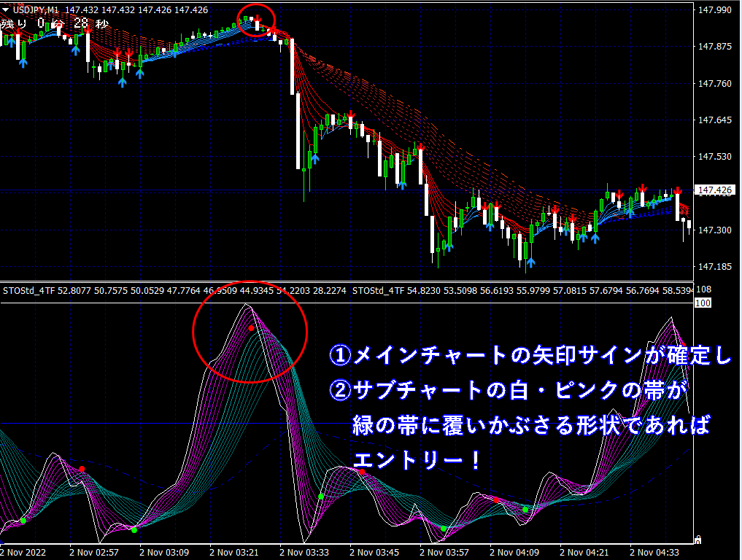The width and height of the screenshot is (742, 560).
Task: Click the 2 Nov 03:33 time label
Action: 304,552
